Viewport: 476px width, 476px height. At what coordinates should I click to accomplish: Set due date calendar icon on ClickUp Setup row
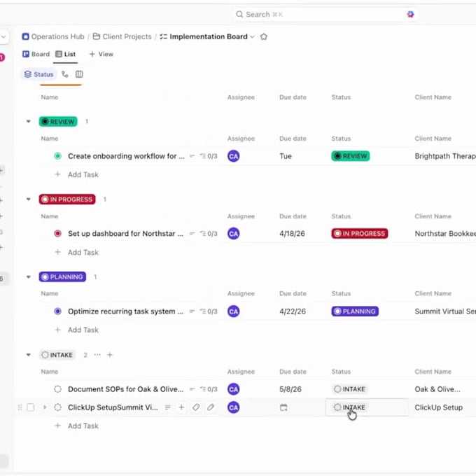[x=283, y=407]
